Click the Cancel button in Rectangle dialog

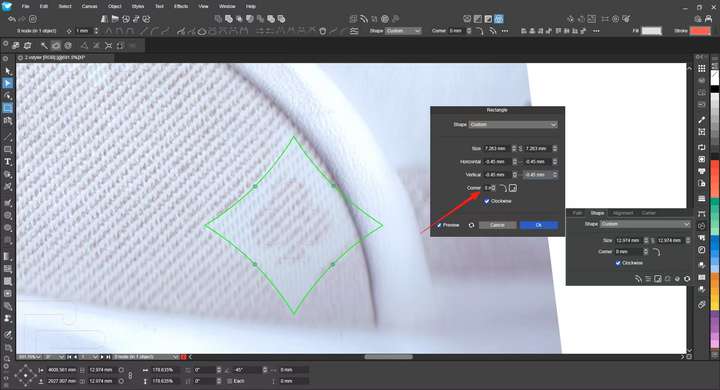pyautogui.click(x=497, y=225)
